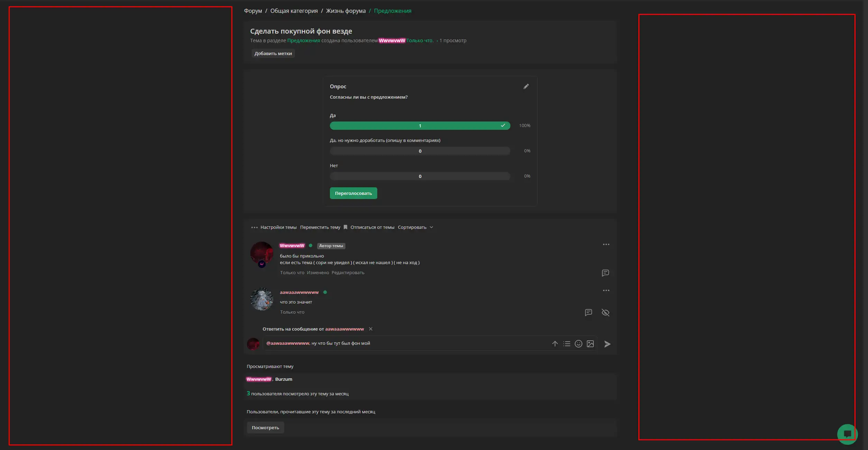Send the reply message

point(607,344)
